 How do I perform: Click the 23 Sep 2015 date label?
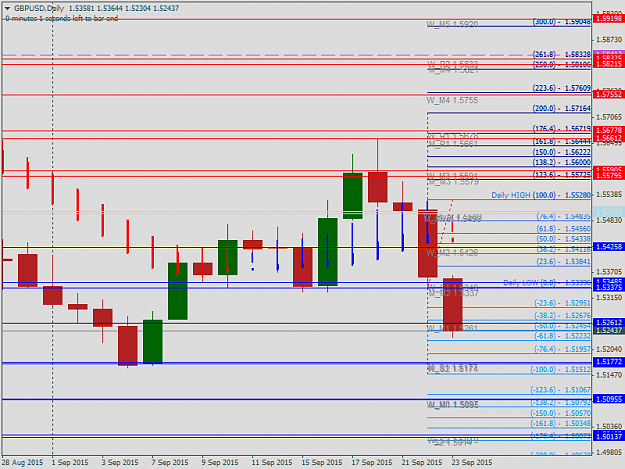472,463
